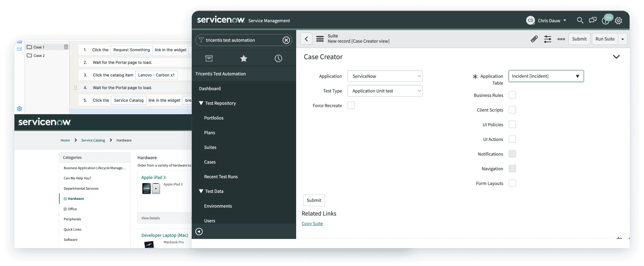Follow the Copy Suite related link

[312, 224]
